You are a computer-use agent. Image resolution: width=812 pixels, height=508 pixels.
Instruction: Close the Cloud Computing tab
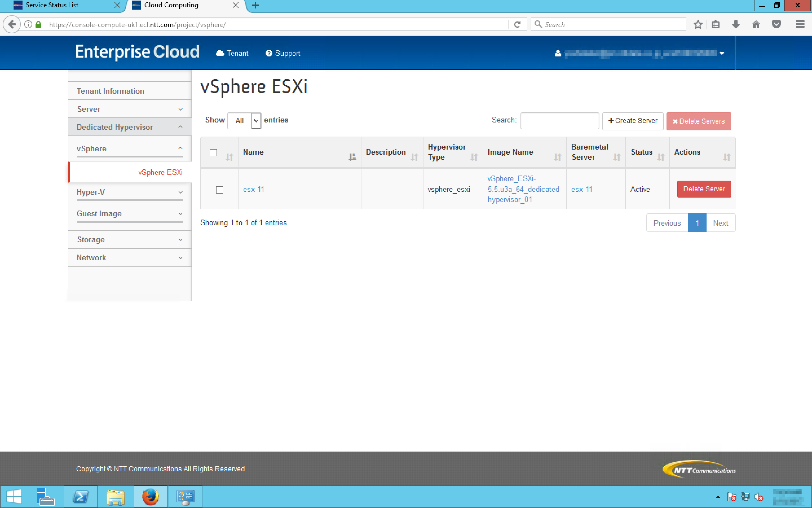[x=235, y=5]
